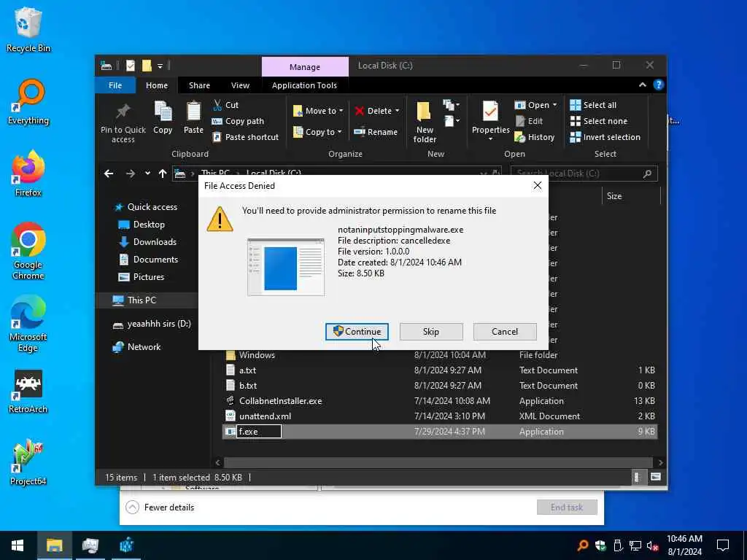This screenshot has height=560, width=747.
Task: Click the History icon
Action: [519, 137]
